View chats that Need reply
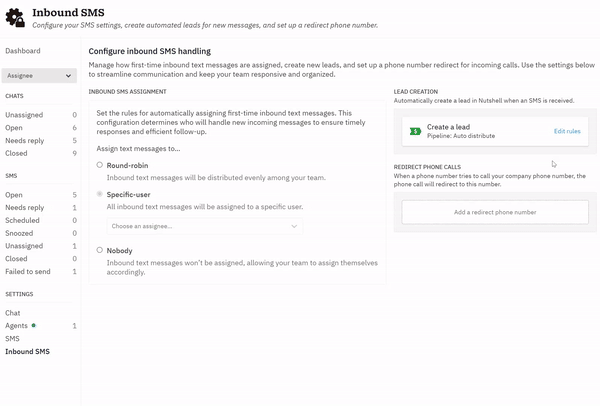Image resolution: width=600 pixels, height=406 pixels. (25, 141)
